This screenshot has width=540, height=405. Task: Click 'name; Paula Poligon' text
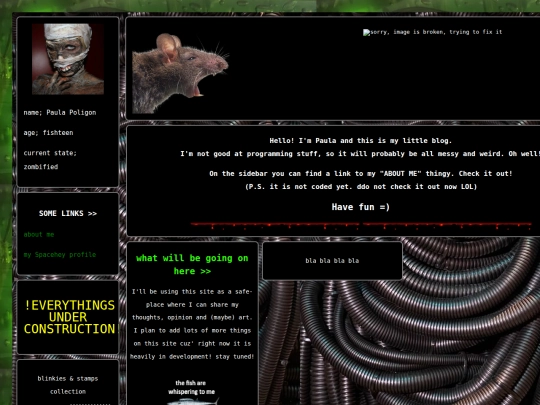[60, 113]
